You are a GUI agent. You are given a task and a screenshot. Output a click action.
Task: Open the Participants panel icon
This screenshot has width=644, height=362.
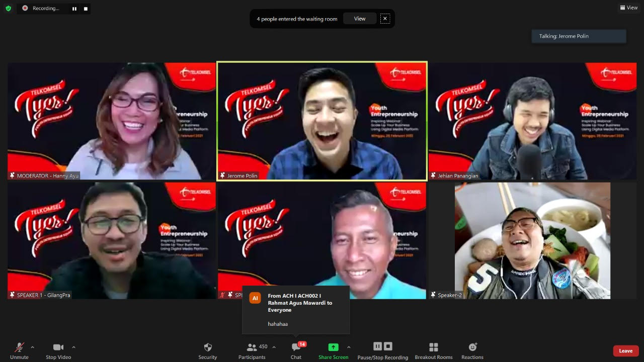252,347
